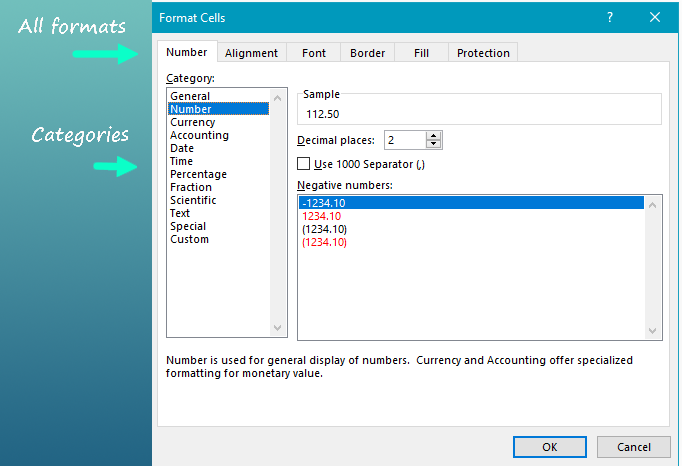The width and height of the screenshot is (682, 466).
Task: Switch to the Alignment tab
Action: tap(251, 53)
